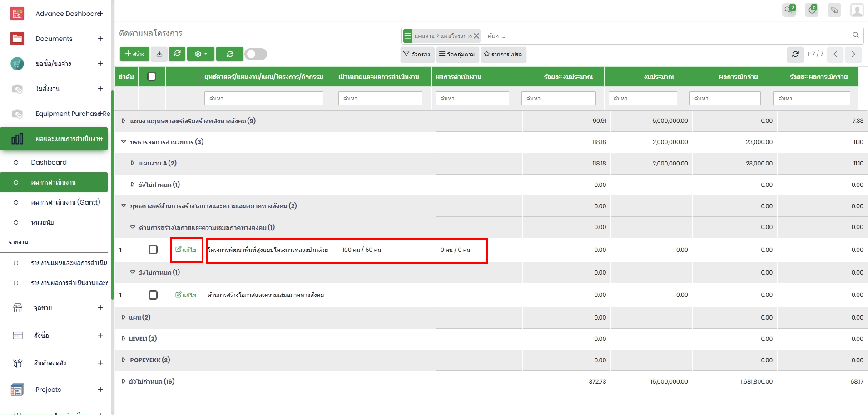Click the green สร้าง create button

134,54
